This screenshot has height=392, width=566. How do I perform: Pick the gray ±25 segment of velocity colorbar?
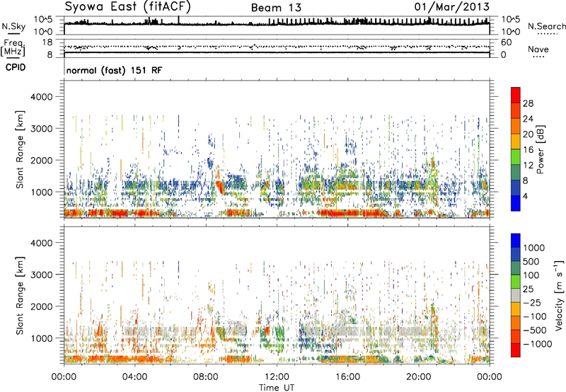point(516,295)
